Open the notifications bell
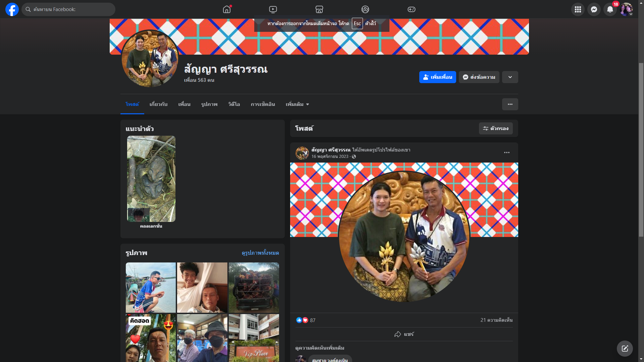The image size is (644, 362). (x=610, y=9)
